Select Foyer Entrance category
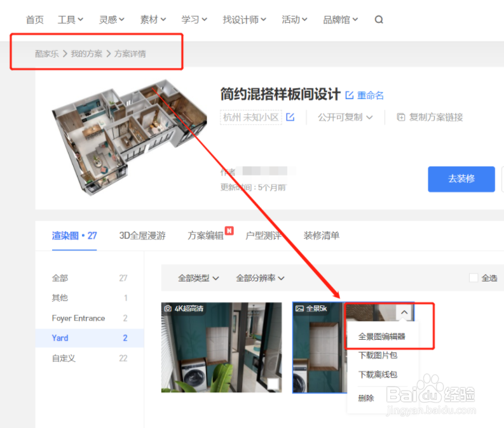504x428 pixels. (90, 318)
